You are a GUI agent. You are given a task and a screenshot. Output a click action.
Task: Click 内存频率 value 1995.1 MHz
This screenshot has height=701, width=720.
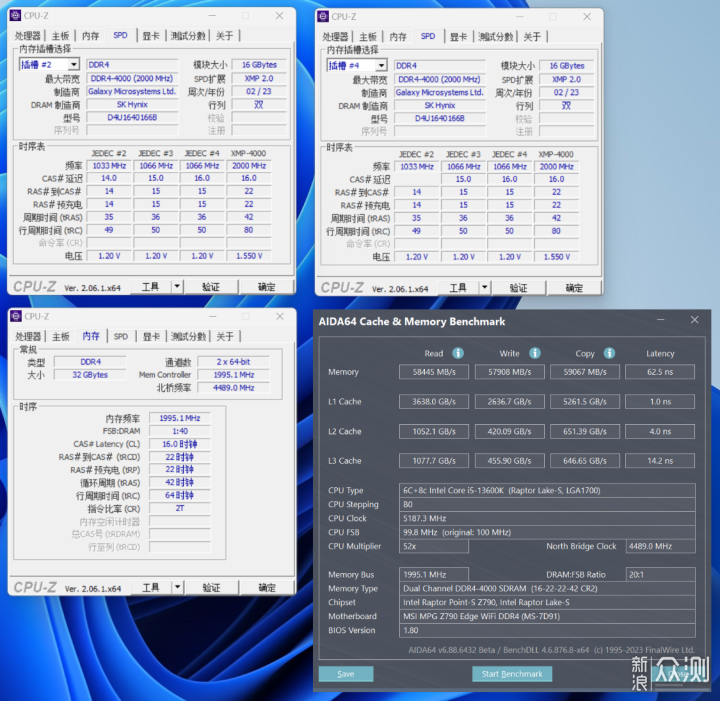point(180,418)
